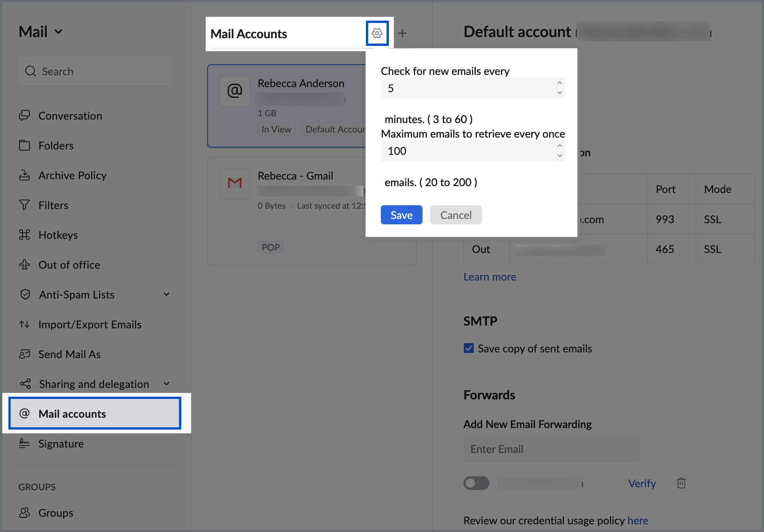Enable the email forwarding toggle switch
This screenshot has width=764, height=532.
[476, 483]
